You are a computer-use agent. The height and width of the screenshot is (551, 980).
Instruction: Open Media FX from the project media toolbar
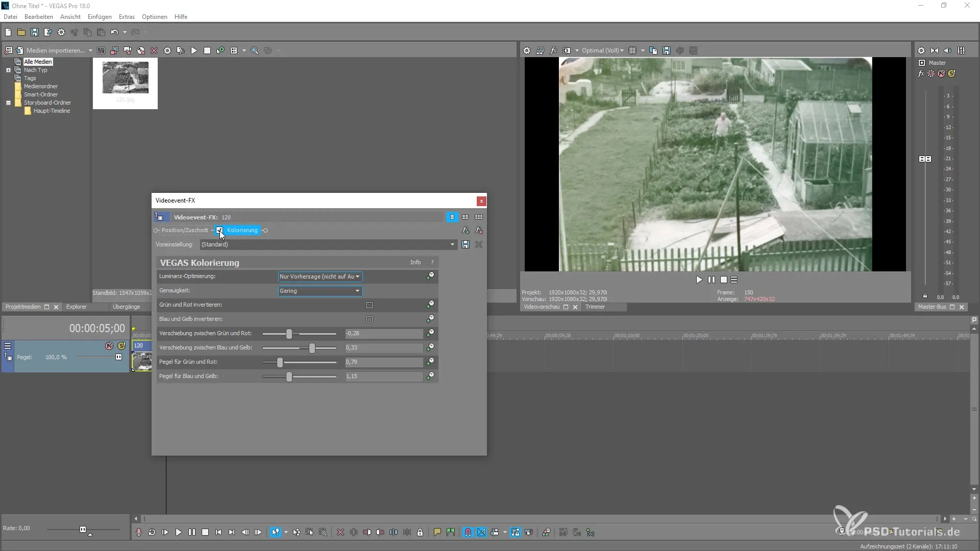(181, 51)
